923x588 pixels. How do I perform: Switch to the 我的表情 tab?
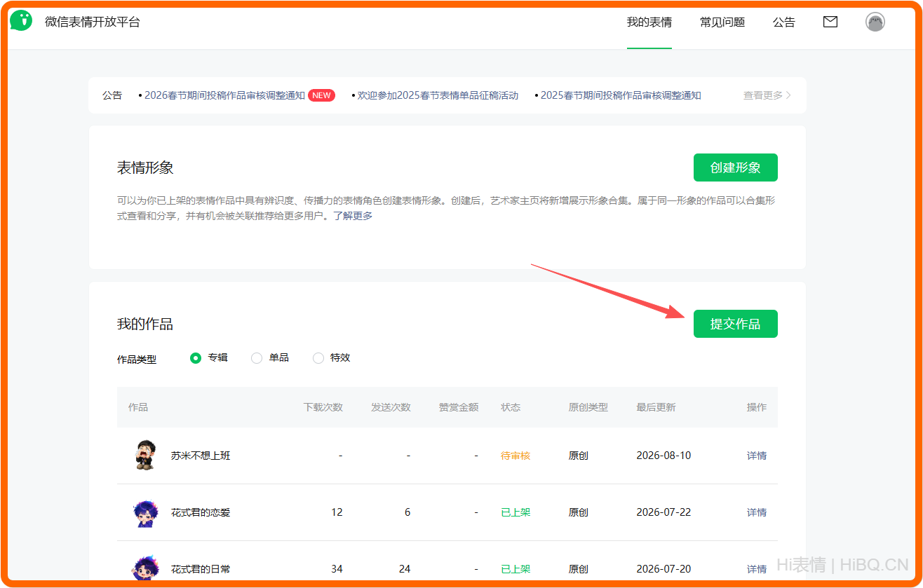point(649,22)
